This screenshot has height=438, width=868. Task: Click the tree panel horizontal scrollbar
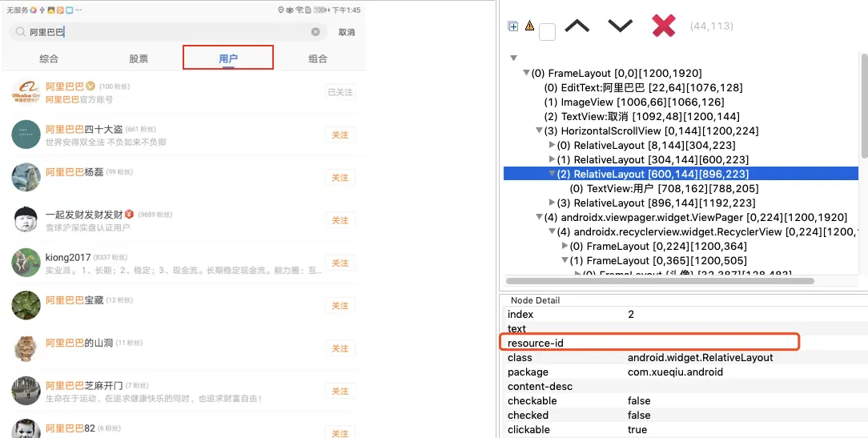660,281
